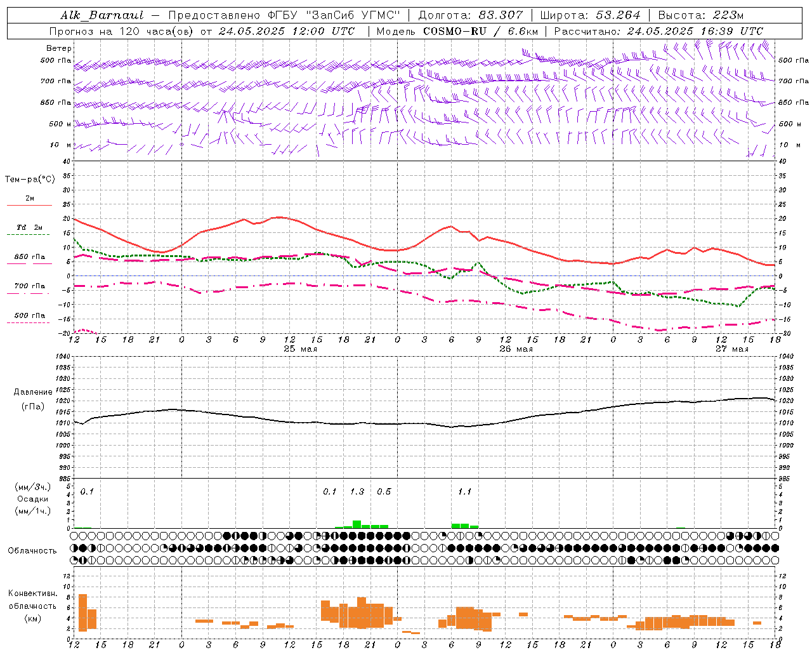Click the "Конвективн." convective cloud label
Viewport: 812px width, 650px height.
[32, 594]
